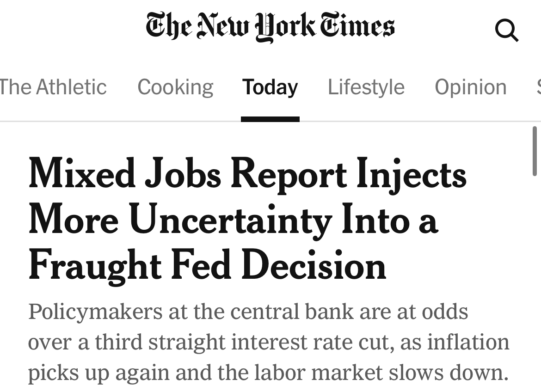This screenshot has height=392, width=541.
Task: Open the Lifestyle section tab
Action: [366, 87]
